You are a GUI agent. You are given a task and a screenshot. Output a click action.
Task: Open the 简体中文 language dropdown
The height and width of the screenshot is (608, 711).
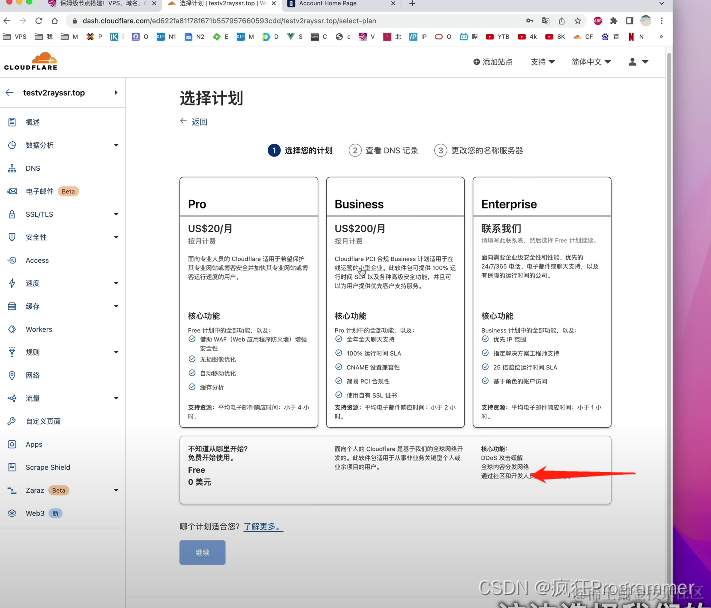(591, 62)
